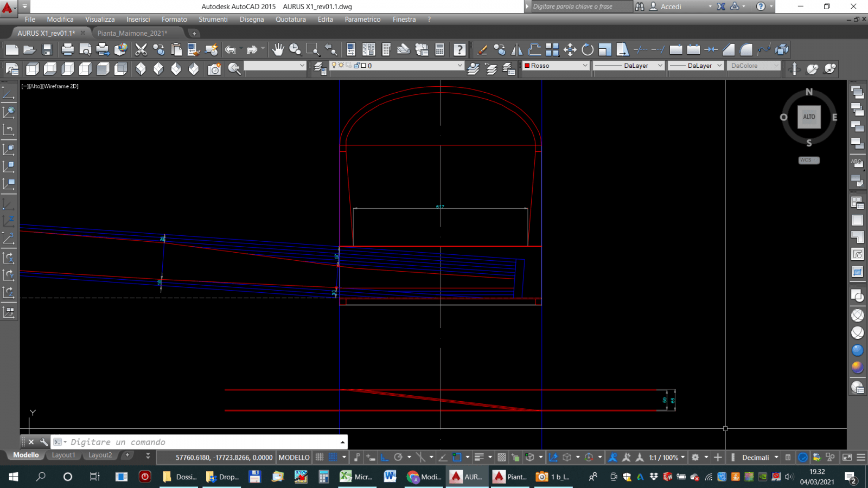Select the Rotate tool icon
This screenshot has width=868, height=488.
pos(588,50)
